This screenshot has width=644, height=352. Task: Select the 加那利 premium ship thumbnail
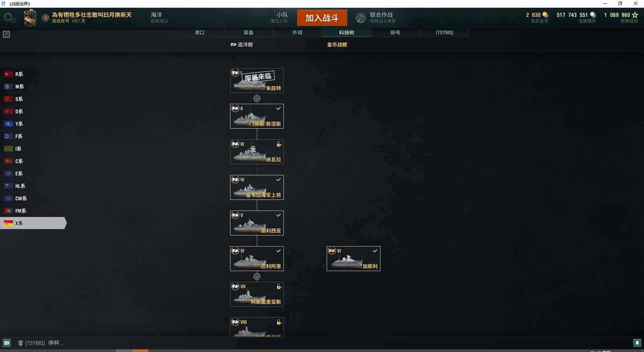[x=354, y=259]
